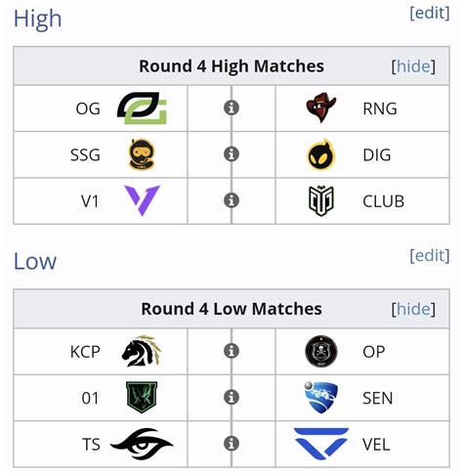Open the Karmine Corp horse logo
The height and width of the screenshot is (476, 463).
(142, 351)
